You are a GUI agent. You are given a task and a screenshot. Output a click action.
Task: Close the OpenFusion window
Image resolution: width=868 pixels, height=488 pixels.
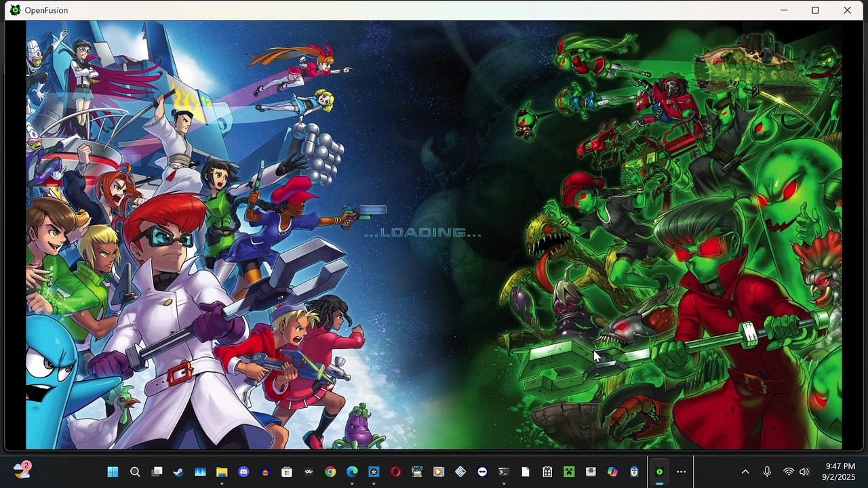coord(848,10)
